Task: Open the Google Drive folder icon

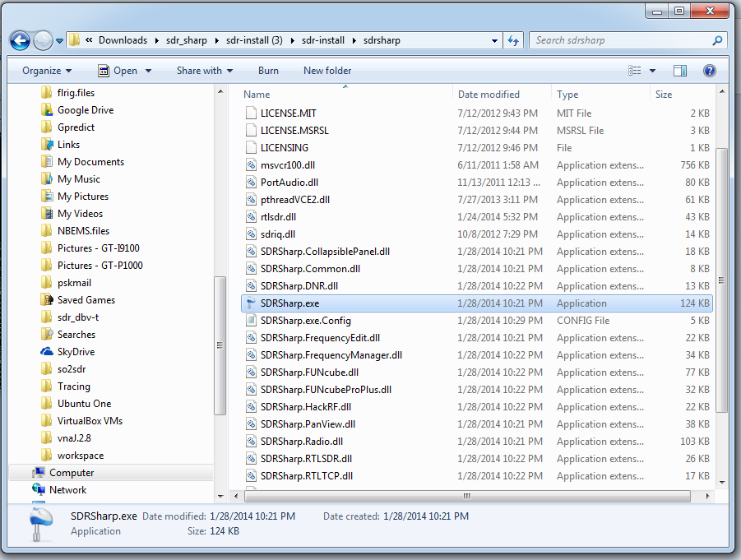Action: (x=47, y=110)
